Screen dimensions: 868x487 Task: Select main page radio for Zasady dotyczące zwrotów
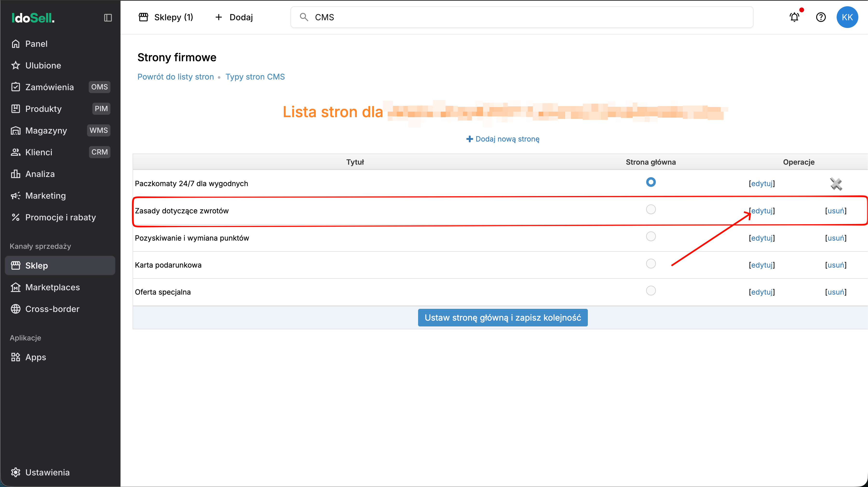[651, 209]
